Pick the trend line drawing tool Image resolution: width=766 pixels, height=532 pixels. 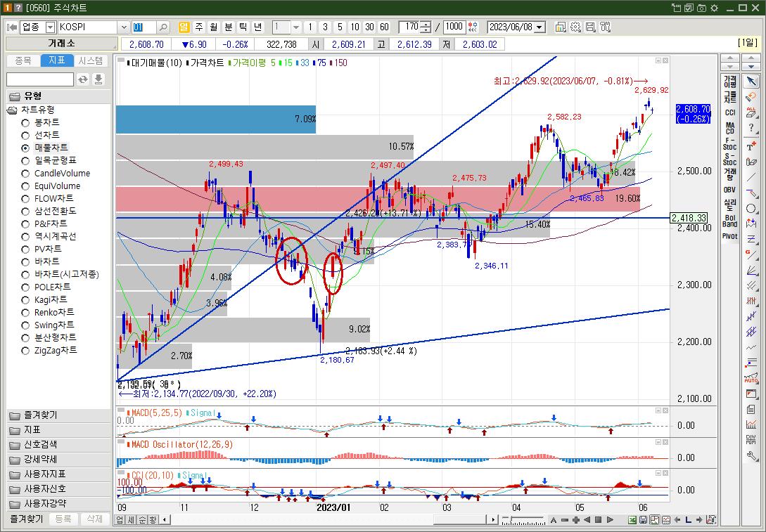tap(751, 177)
